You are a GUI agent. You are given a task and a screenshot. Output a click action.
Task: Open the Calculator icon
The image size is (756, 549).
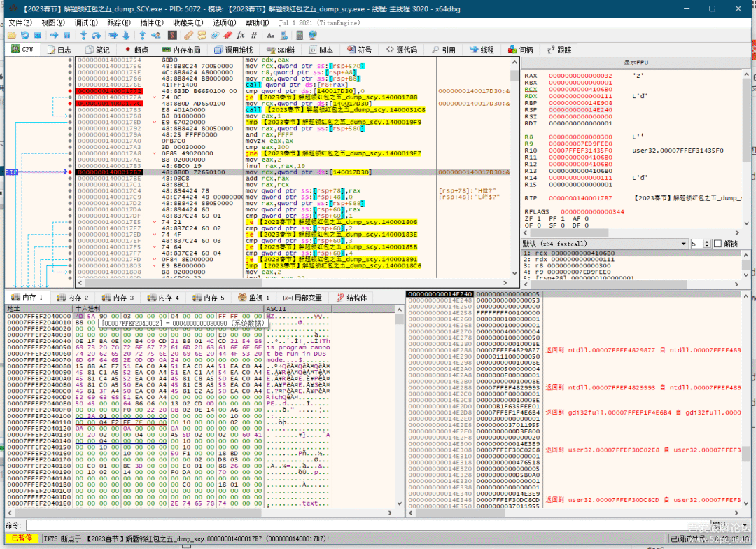pos(300,35)
